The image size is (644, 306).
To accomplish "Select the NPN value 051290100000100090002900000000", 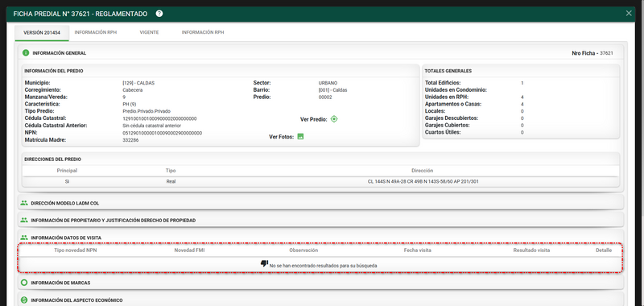I will pos(163,133).
